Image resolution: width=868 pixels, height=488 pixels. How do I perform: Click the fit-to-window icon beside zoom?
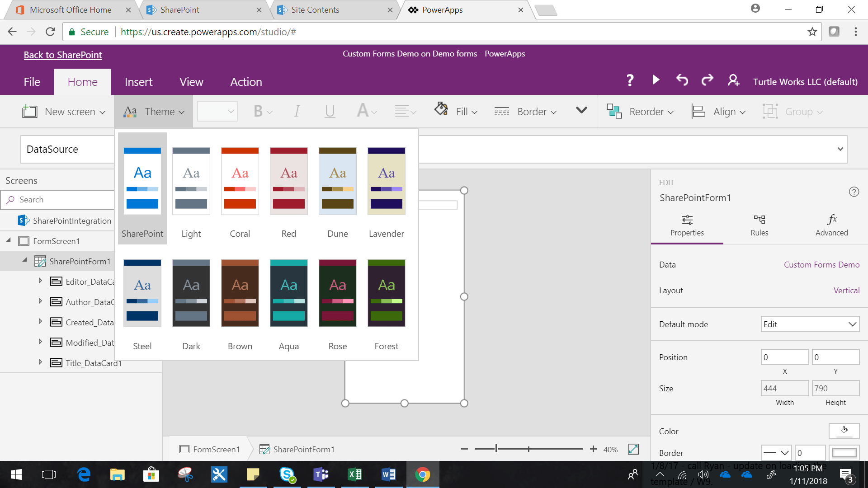click(x=633, y=449)
